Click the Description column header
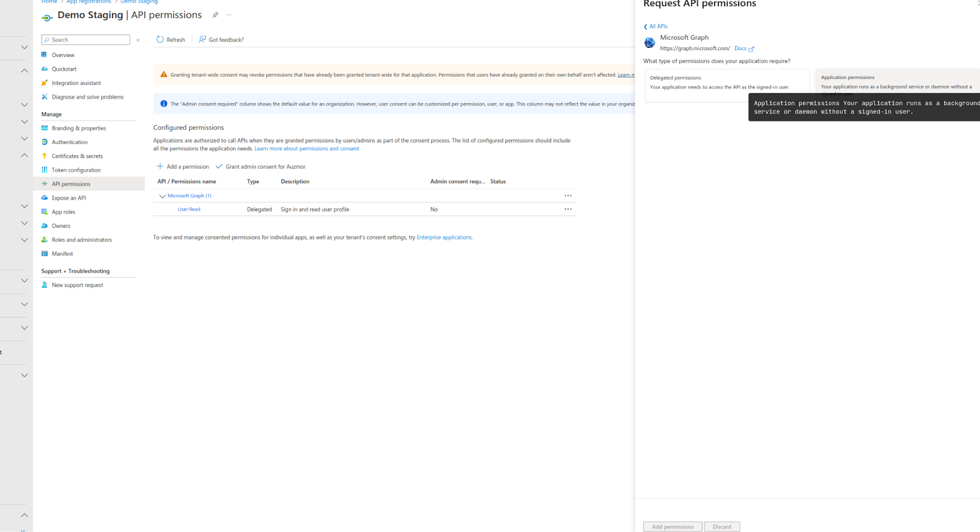The image size is (980, 532). (x=295, y=181)
